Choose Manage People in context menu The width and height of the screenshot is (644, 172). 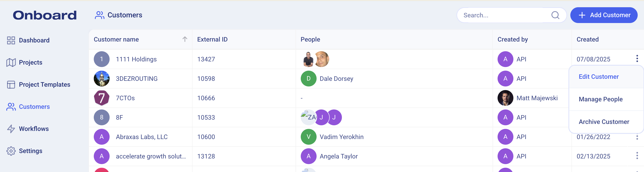[600, 99]
